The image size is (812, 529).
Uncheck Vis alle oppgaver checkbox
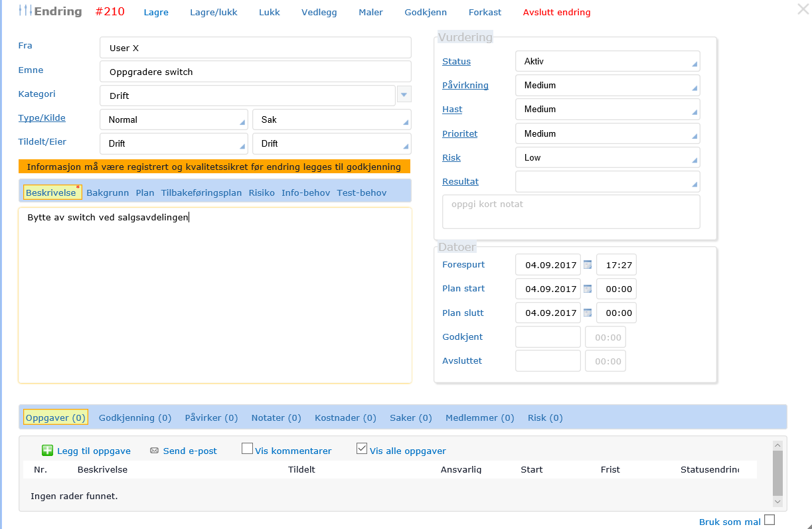pyautogui.click(x=362, y=449)
